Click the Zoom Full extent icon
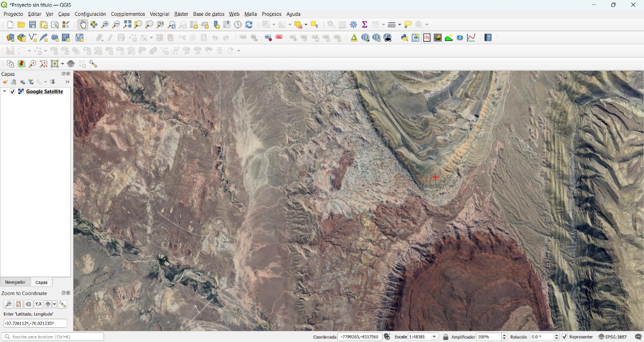644x342 pixels. pyautogui.click(x=127, y=24)
